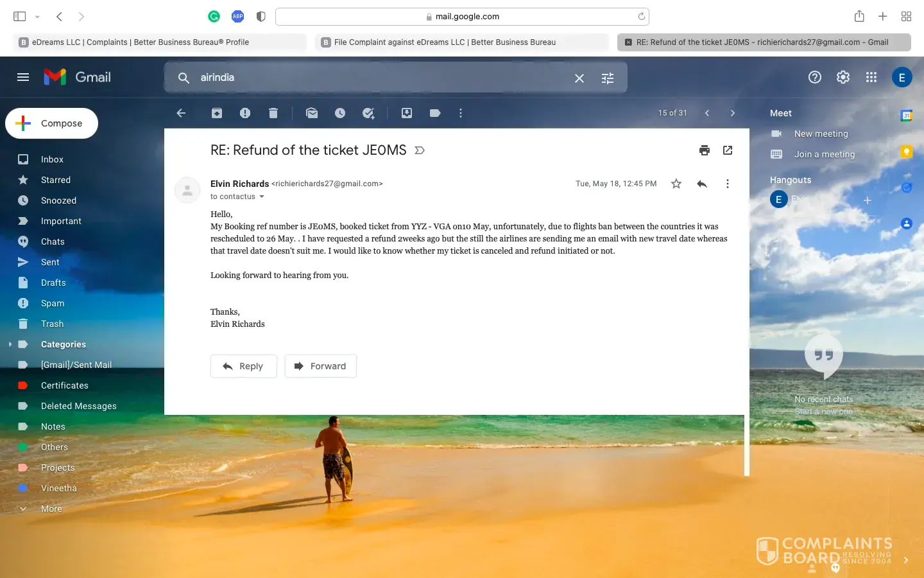Report the email as spam
Image resolution: width=924 pixels, height=578 pixels.
pyautogui.click(x=245, y=113)
